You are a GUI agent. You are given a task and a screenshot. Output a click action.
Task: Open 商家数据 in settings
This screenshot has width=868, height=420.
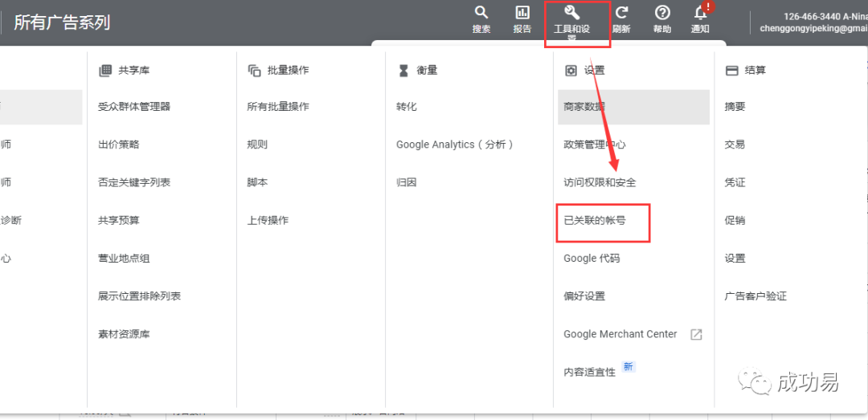click(633, 107)
